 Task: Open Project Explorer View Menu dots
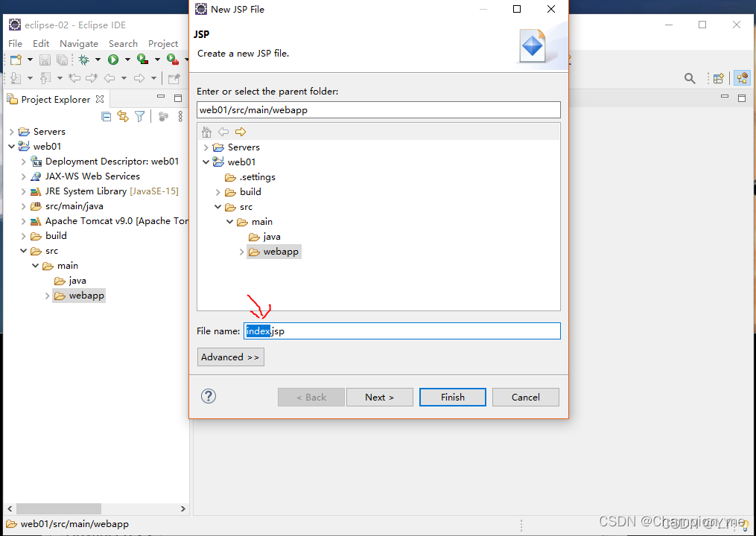180,116
